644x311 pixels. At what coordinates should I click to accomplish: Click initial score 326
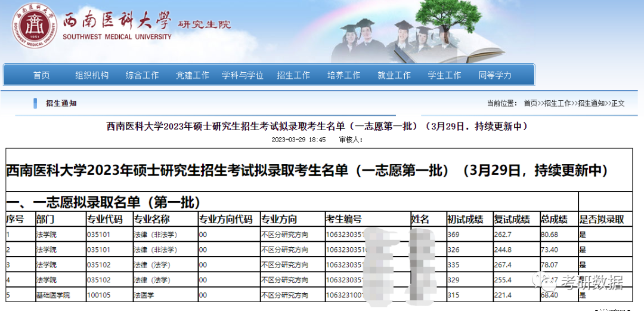coord(454,250)
